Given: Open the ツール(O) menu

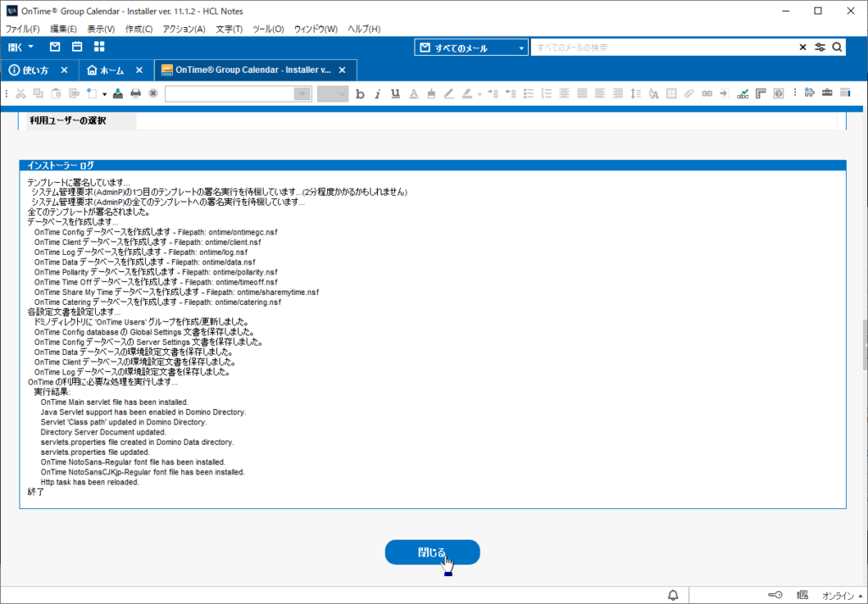Looking at the screenshot, I should [x=268, y=29].
